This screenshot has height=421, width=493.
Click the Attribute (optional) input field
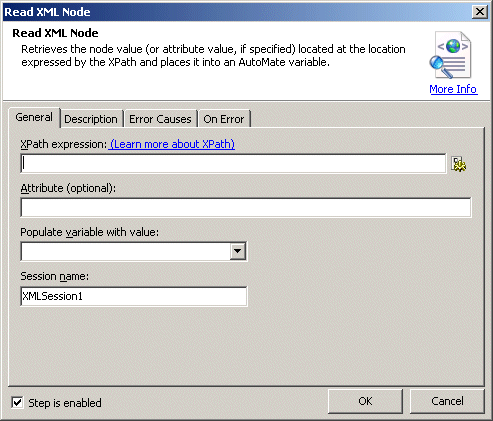coord(246,207)
